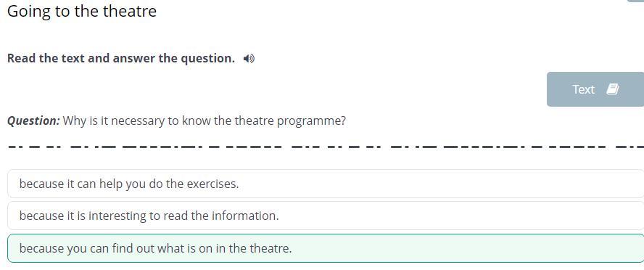The height and width of the screenshot is (270, 644).
Task: Open the reading passage with Text button
Action: pos(595,89)
